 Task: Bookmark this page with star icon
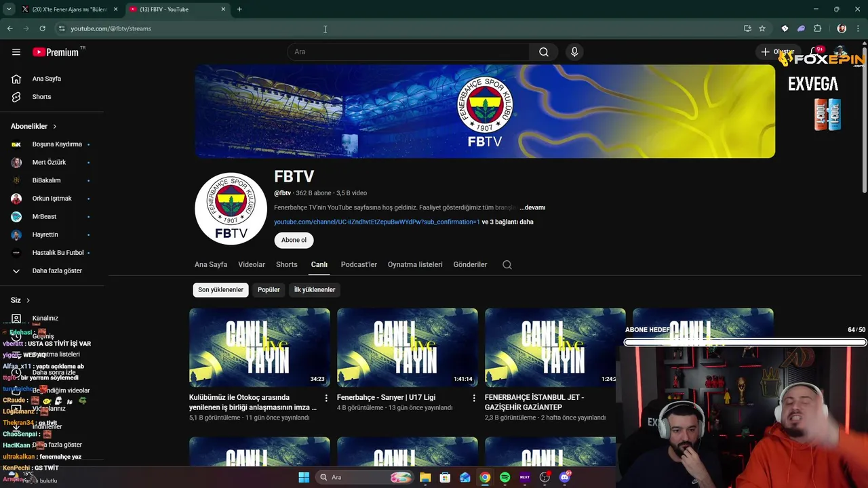point(762,28)
